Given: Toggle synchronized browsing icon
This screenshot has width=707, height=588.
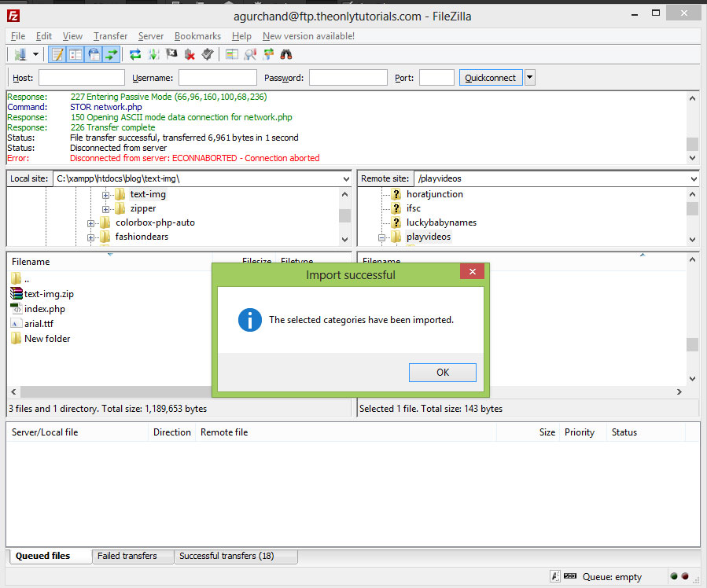Looking at the screenshot, I should [x=268, y=54].
